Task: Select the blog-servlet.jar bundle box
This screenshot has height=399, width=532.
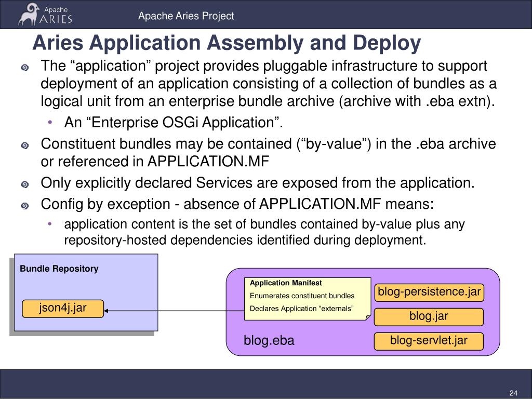Action: (x=429, y=341)
